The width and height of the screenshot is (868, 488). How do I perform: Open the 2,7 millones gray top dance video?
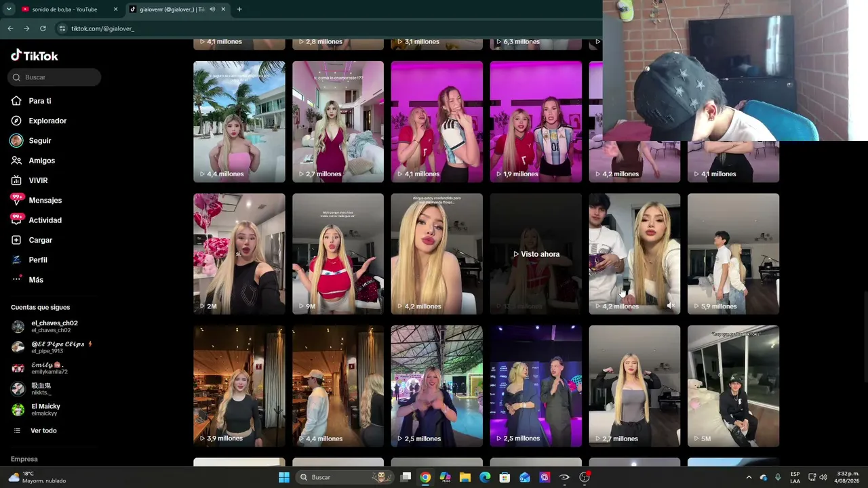(x=634, y=386)
